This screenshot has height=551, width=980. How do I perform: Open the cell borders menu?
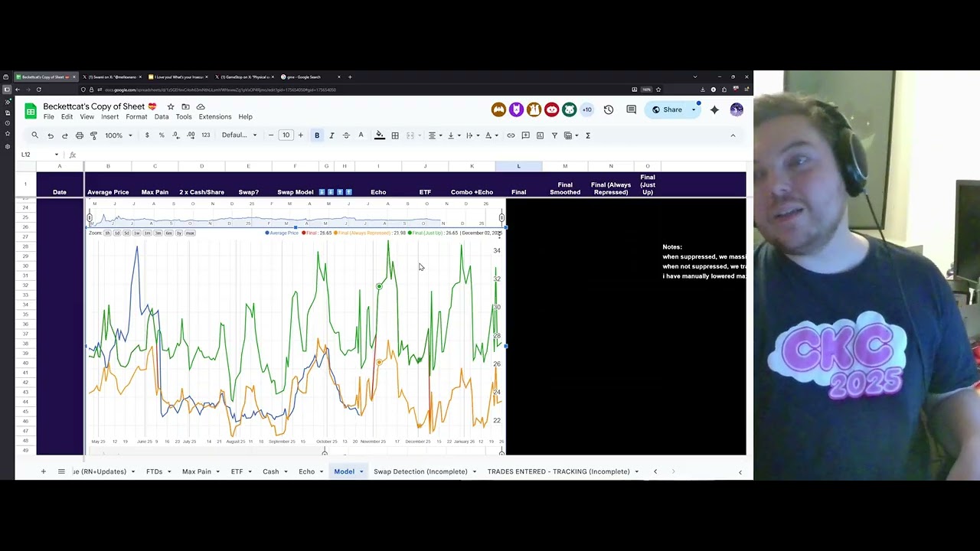[395, 135]
